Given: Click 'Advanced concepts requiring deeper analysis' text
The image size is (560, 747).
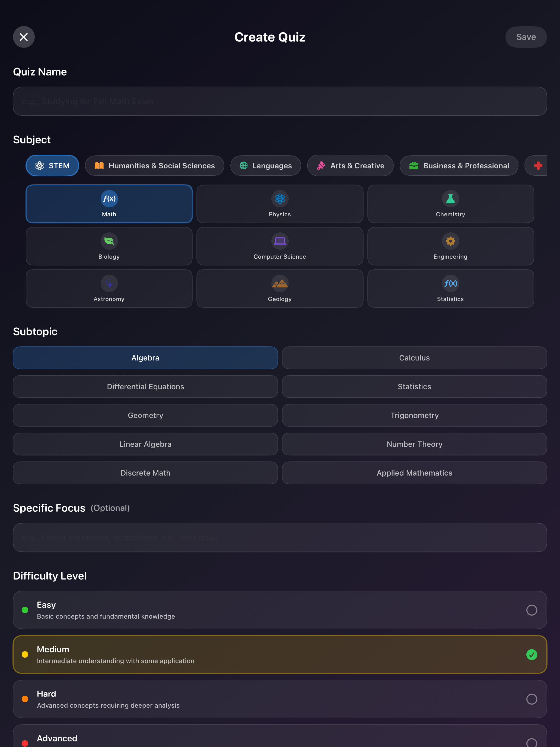Looking at the screenshot, I should point(108,705).
